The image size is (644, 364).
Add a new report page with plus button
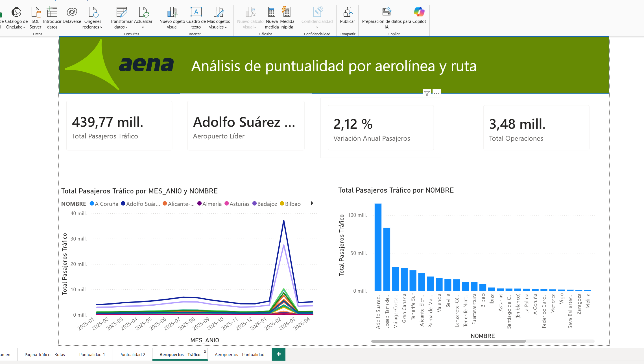tap(279, 354)
